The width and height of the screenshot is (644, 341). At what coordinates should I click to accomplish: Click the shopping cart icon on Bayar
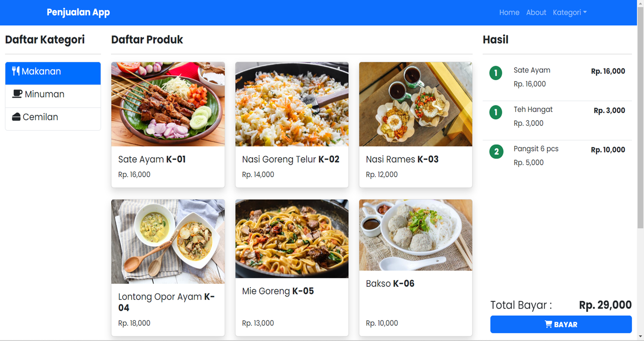tap(548, 324)
